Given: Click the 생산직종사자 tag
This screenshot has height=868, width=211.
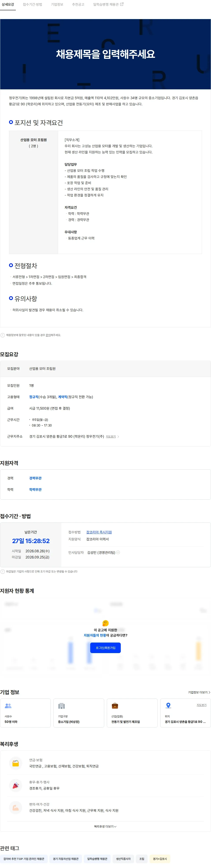Looking at the screenshot, I should point(123,859).
